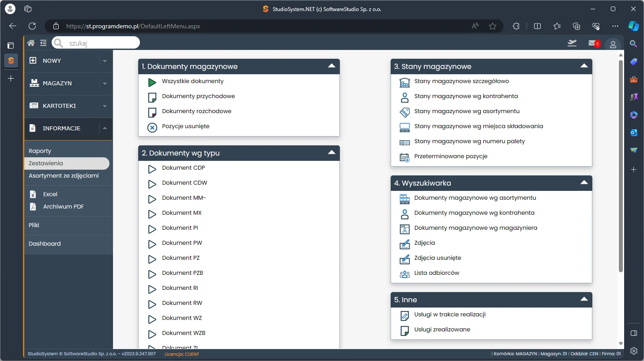The image size is (644, 361).
Task: Click play icon beside Dokument MM-
Action: pos(152,199)
